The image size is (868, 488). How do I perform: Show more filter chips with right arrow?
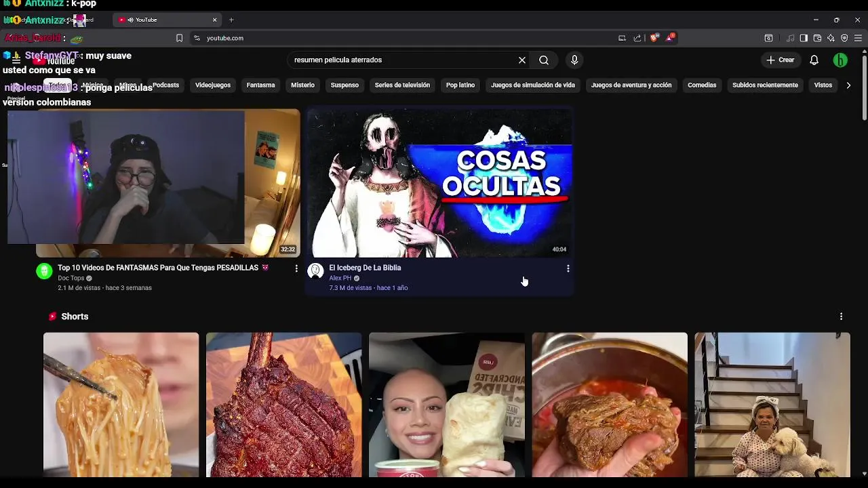tap(848, 85)
